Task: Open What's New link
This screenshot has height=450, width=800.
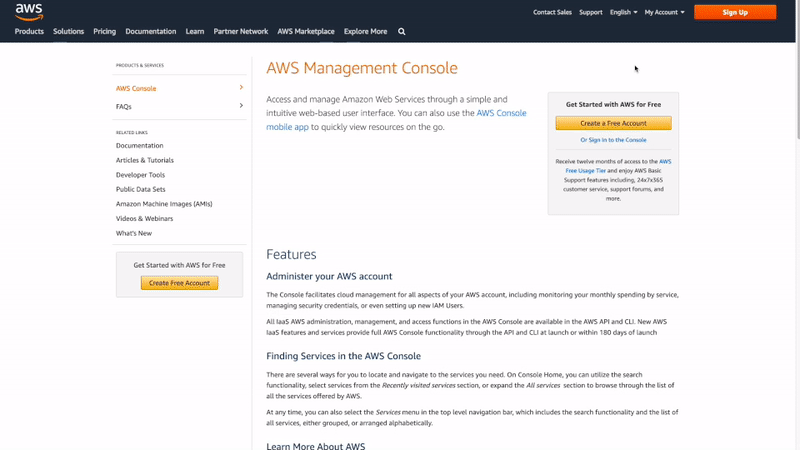Action: (x=134, y=233)
